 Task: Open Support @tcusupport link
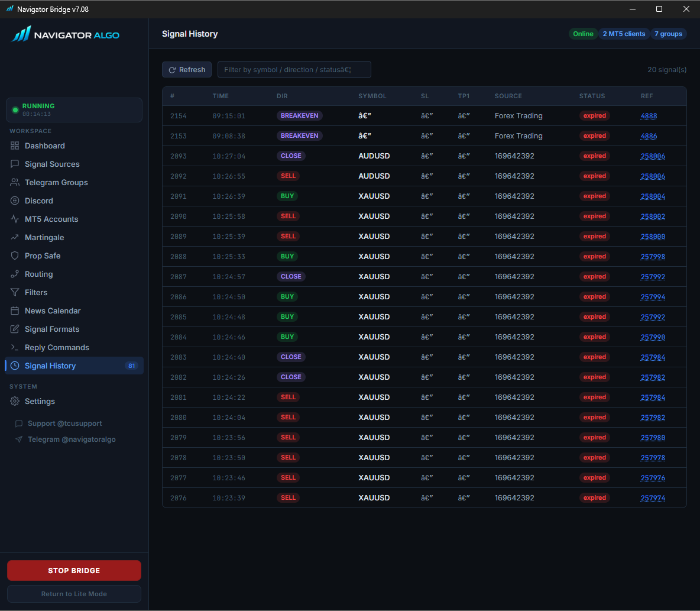[x=64, y=424]
